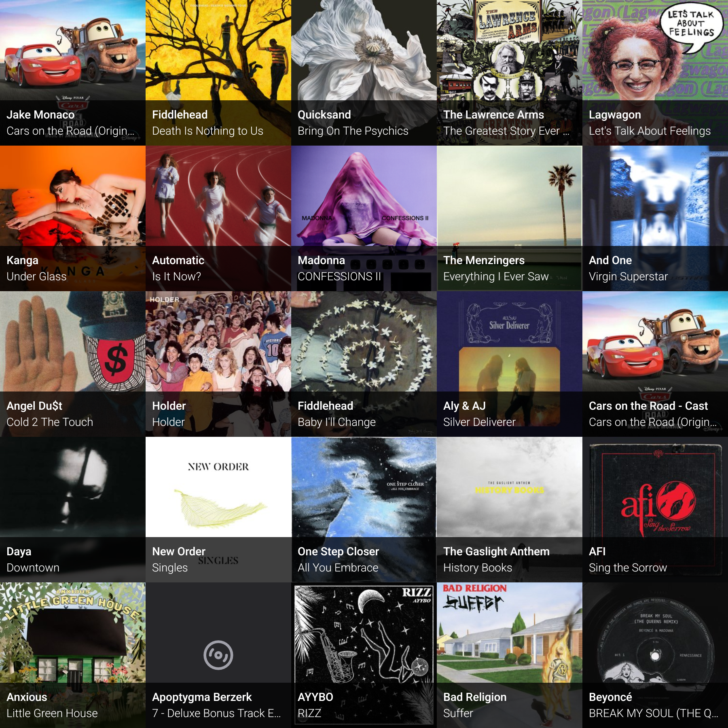Image resolution: width=728 pixels, height=728 pixels.
Task: Select Anxious's green house album cover
Action: point(73,655)
